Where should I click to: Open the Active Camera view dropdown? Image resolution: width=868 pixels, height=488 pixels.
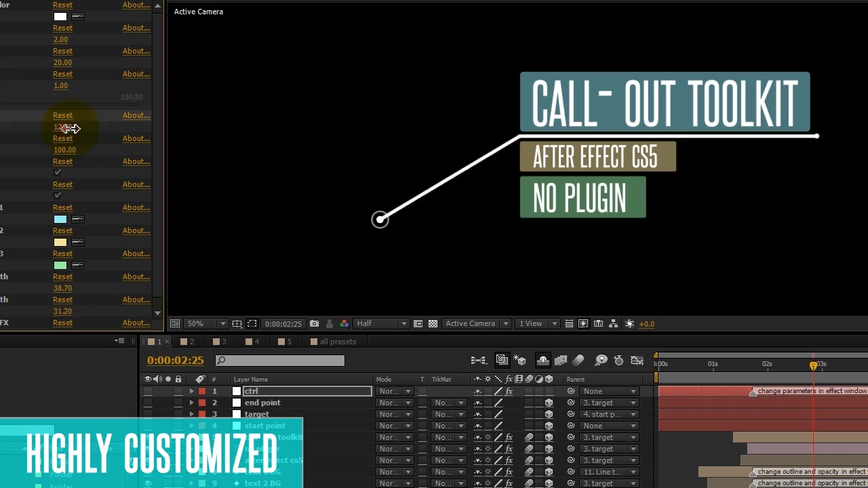tap(475, 324)
